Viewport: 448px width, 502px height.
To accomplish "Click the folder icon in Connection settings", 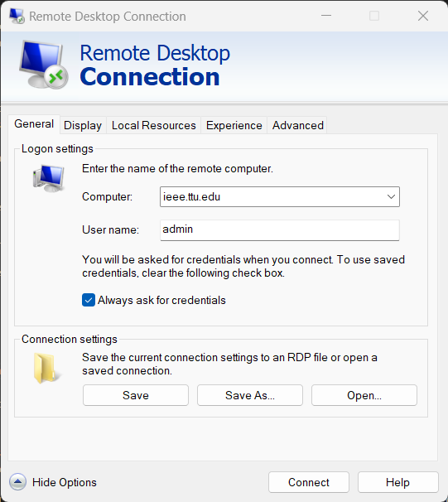I will click(46, 368).
